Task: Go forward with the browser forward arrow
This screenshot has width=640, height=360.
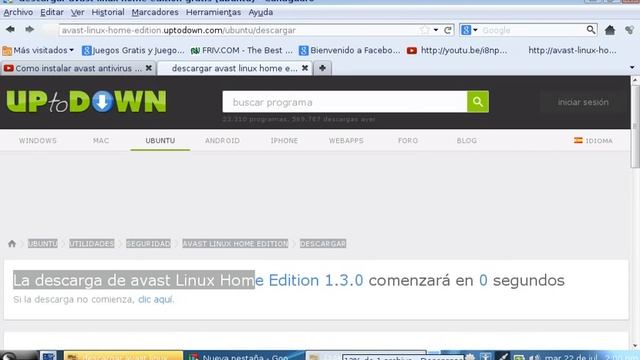Action: coord(29,29)
